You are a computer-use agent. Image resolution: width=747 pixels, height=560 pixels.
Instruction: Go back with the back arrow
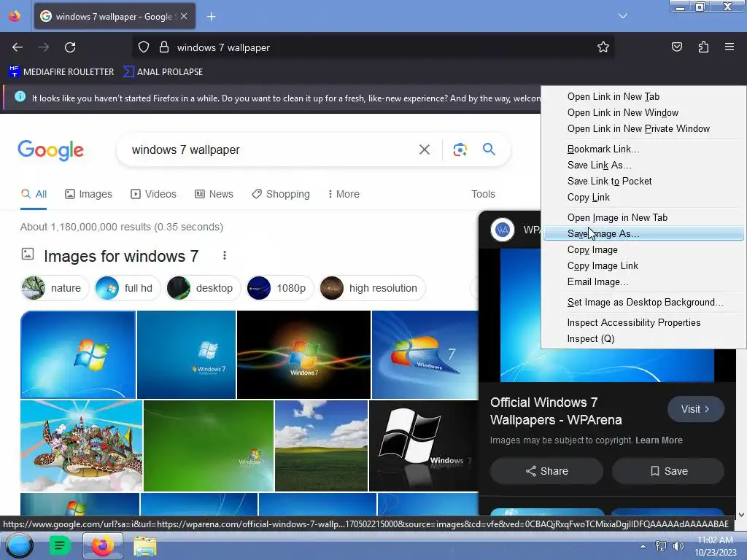(x=18, y=47)
